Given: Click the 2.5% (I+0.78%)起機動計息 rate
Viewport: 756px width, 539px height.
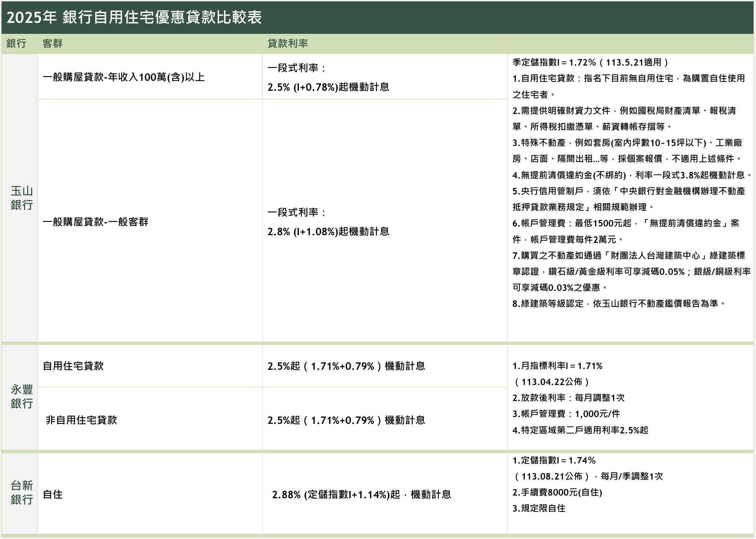Looking at the screenshot, I should click(328, 87).
